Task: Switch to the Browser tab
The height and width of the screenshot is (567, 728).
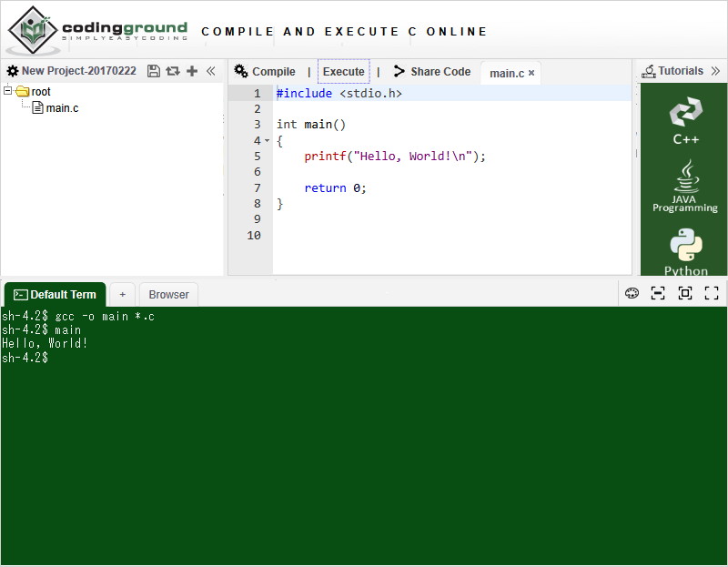Action: click(168, 295)
